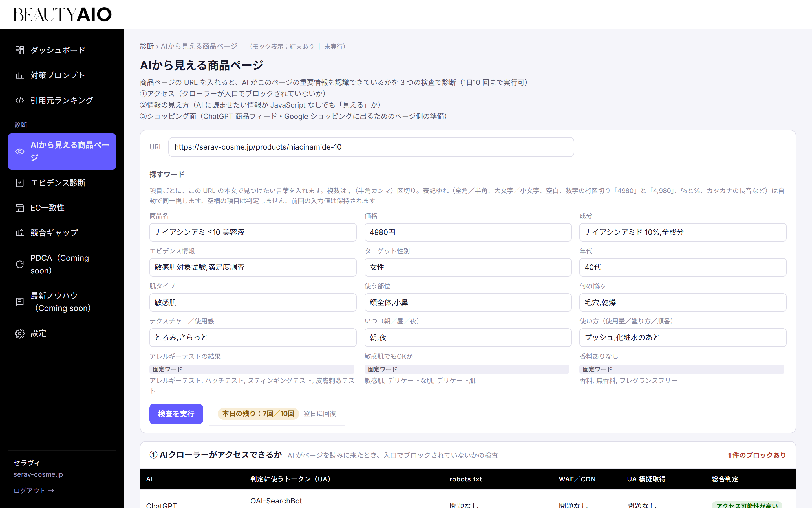Click the document icon beside 最新ノウハウ
The width and height of the screenshot is (812, 508).
pyautogui.click(x=20, y=302)
